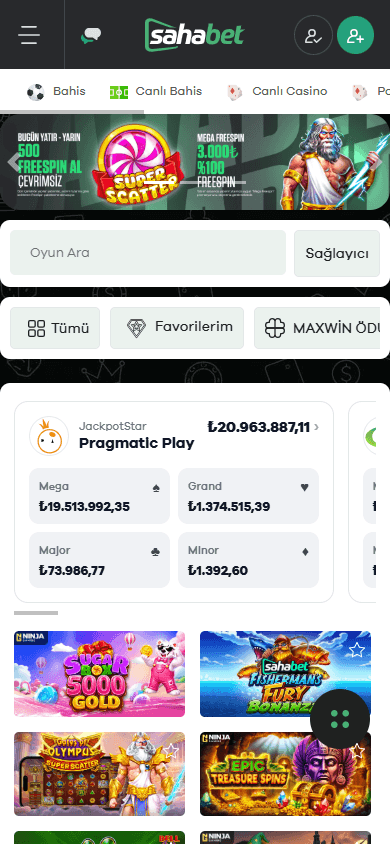Image resolution: width=390 pixels, height=844 pixels.
Task: Favorite Fisherman's Fury Bonanza with star
Action: [x=356, y=650]
